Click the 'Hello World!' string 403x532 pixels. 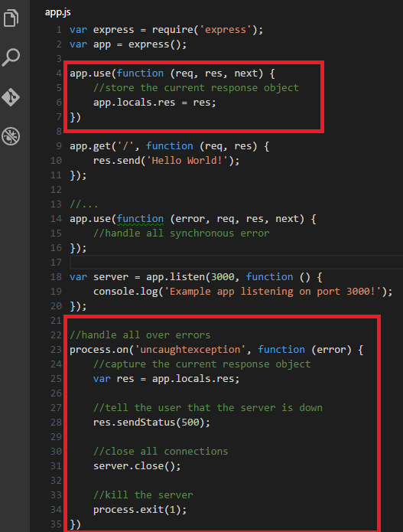tap(187, 161)
